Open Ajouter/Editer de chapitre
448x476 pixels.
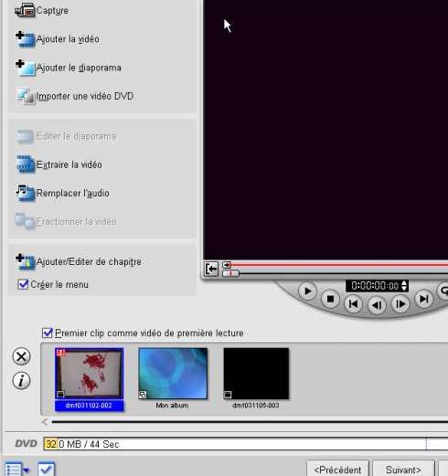coord(79,261)
